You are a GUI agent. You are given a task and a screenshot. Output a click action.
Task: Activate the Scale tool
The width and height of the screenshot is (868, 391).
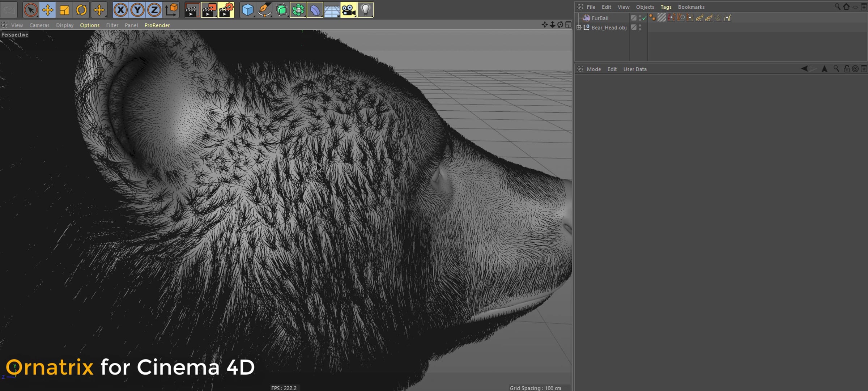pos(64,10)
